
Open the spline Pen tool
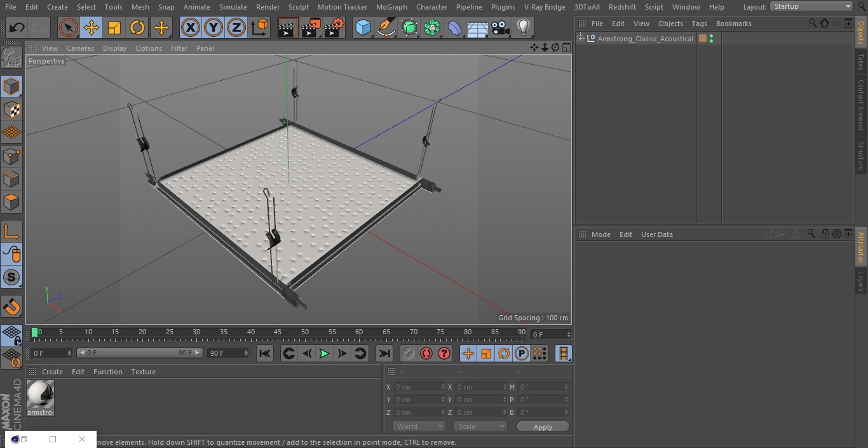coord(386,27)
